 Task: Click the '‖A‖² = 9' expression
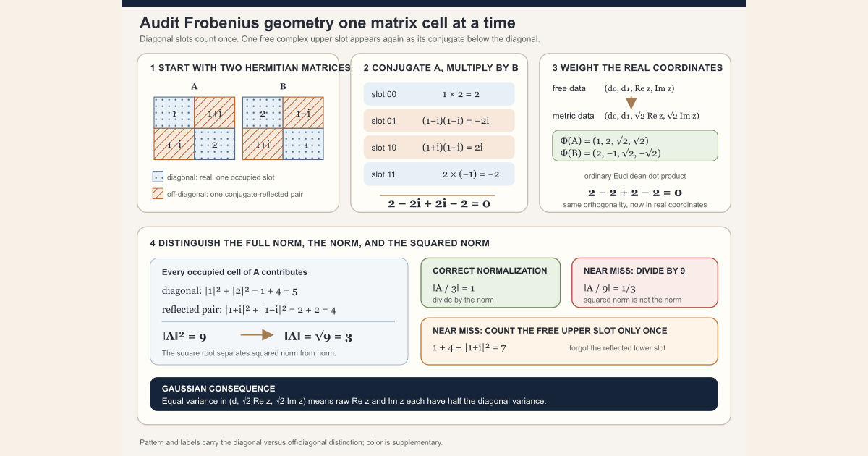pyautogui.click(x=184, y=337)
